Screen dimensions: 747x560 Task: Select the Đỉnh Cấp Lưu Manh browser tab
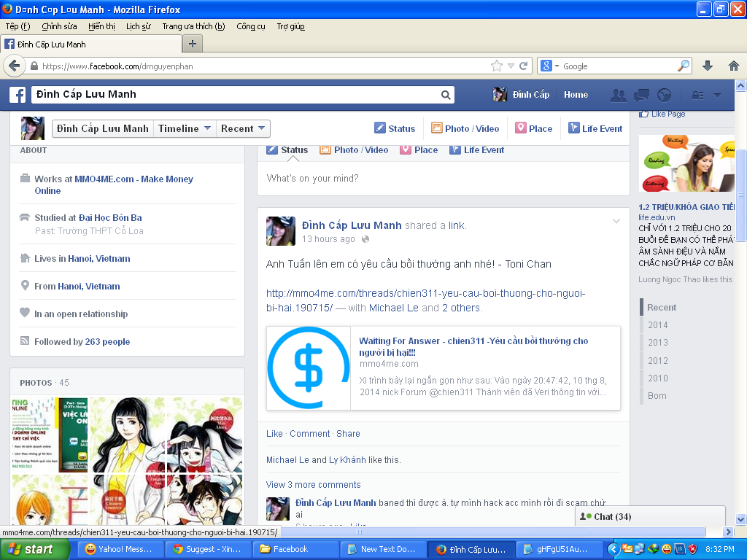[91, 44]
